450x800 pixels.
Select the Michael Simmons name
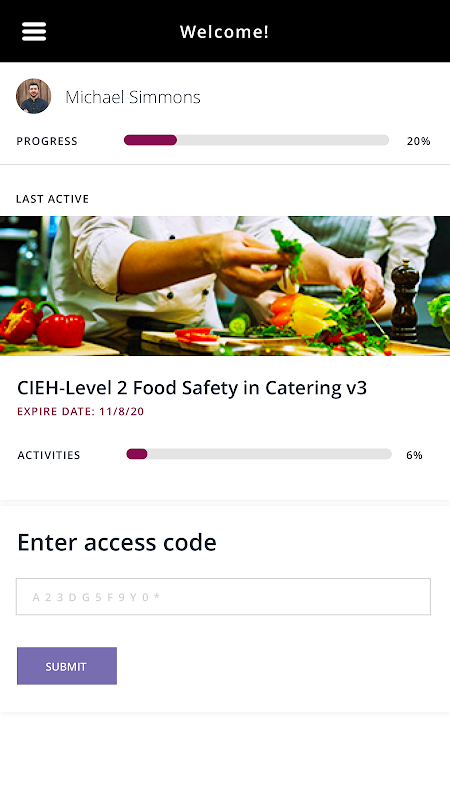(x=133, y=97)
